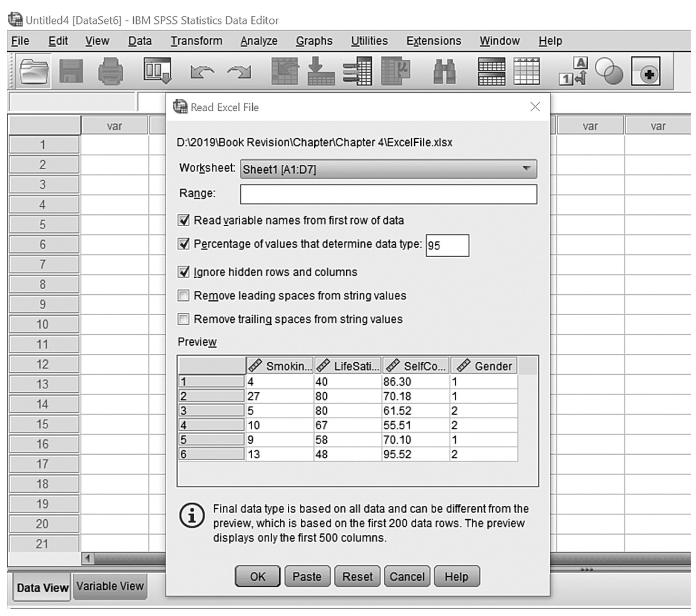This screenshot has height=616, width=696.
Task: Click the Find binoculars icon
Action: (445, 71)
